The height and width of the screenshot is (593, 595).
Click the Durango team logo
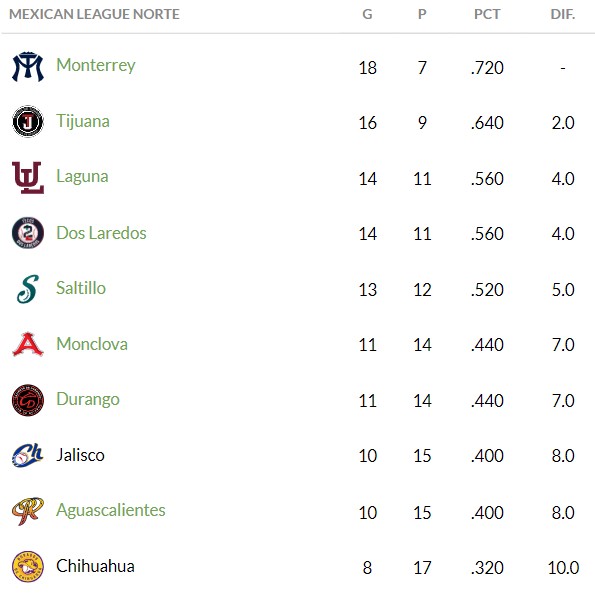click(x=28, y=400)
